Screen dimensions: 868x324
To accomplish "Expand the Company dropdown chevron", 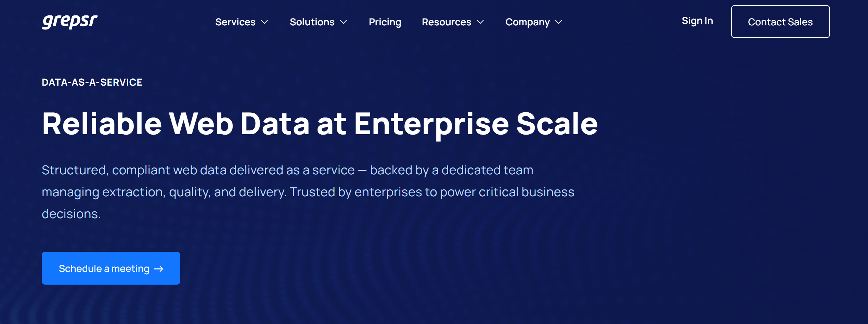I will coord(559,22).
